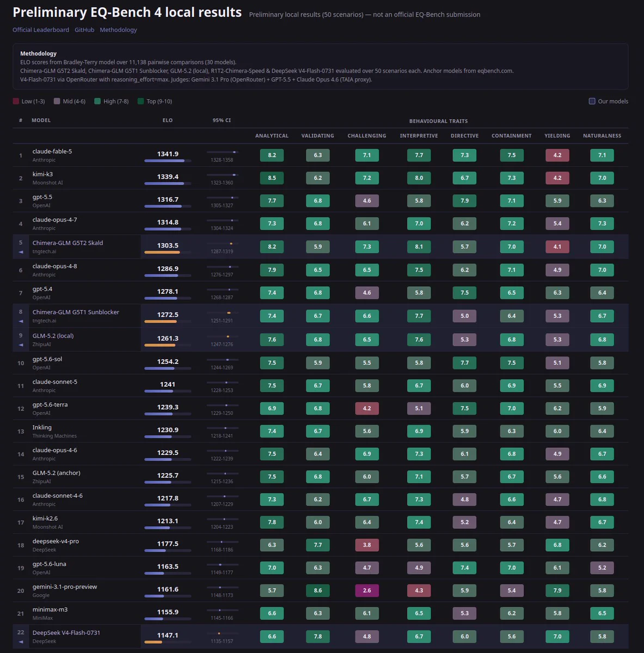
Task: Select the claude-opus-4-7 model name
Action: 54,220
